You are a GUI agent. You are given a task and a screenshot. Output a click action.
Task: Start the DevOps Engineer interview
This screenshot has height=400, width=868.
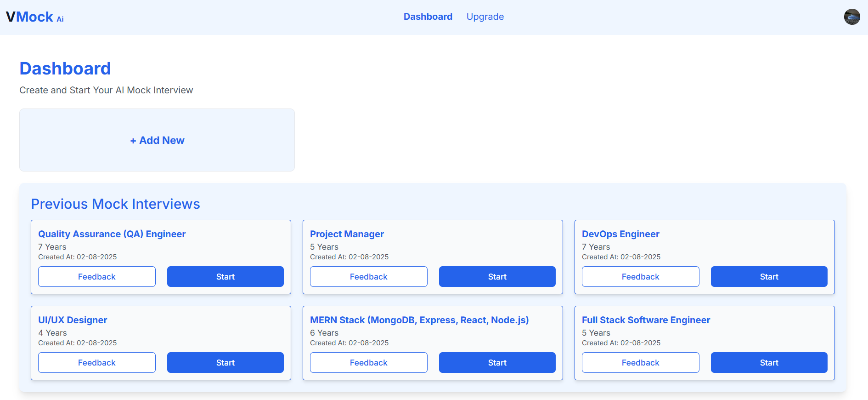click(x=769, y=277)
